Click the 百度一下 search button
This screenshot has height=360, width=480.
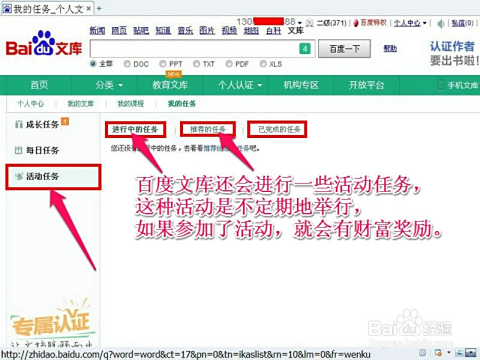pyautogui.click(x=344, y=49)
